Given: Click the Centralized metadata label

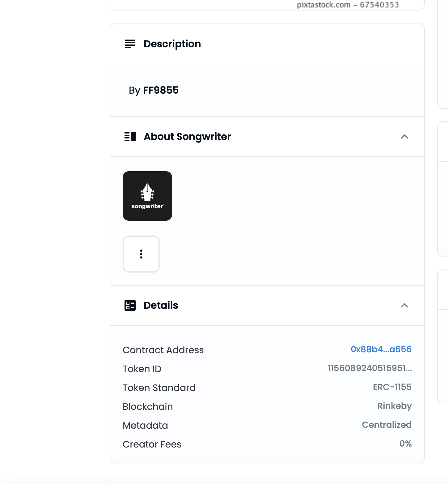Looking at the screenshot, I should coord(387,425).
